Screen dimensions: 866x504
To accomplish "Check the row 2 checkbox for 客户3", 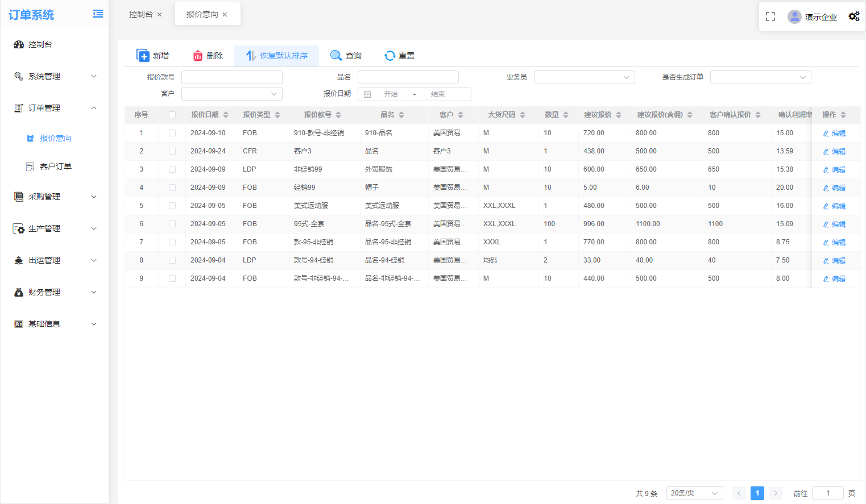I will coord(172,151).
